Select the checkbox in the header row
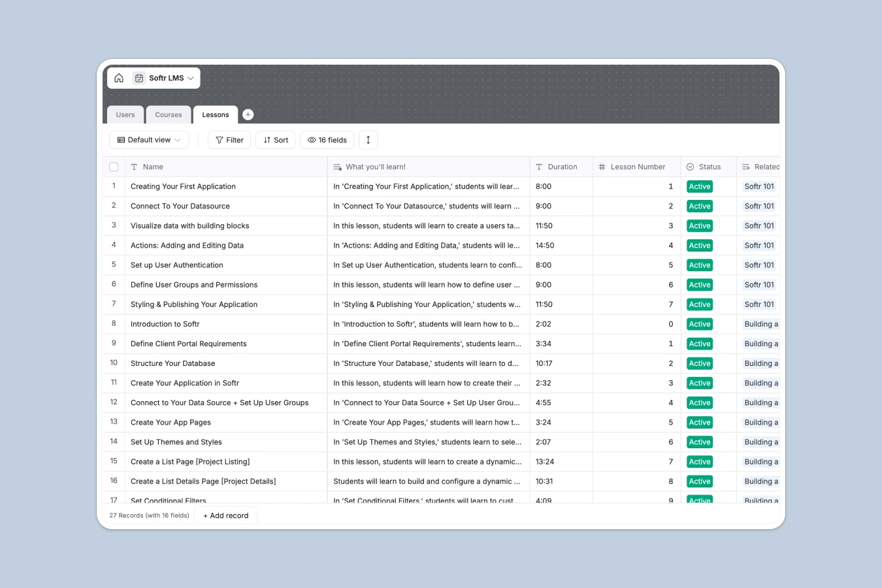Screen dimensions: 882x588 click(x=114, y=167)
